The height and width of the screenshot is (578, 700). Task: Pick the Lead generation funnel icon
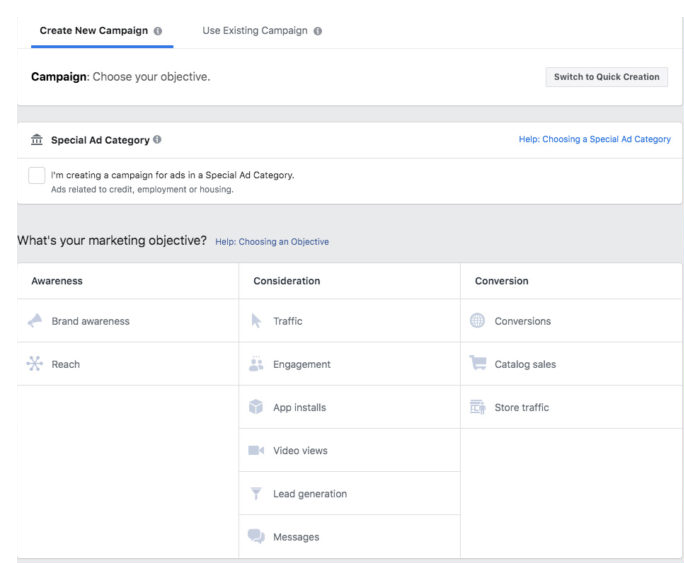pyautogui.click(x=256, y=493)
